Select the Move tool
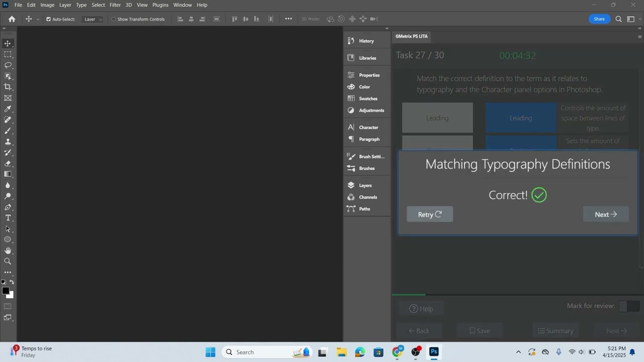Viewport: 644px width, 362px height. click(8, 44)
